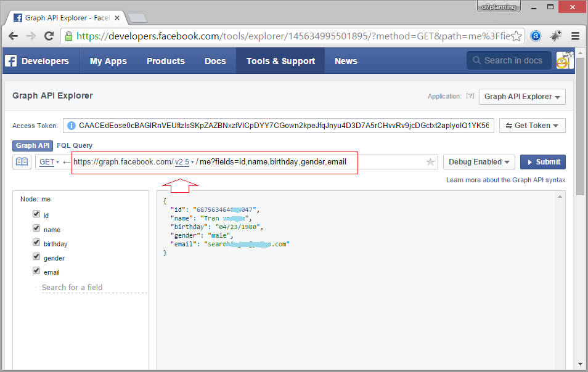Image resolution: width=588 pixels, height=372 pixels.
Task: Click the blue 'a' extension icon
Action: pyautogui.click(x=536, y=36)
